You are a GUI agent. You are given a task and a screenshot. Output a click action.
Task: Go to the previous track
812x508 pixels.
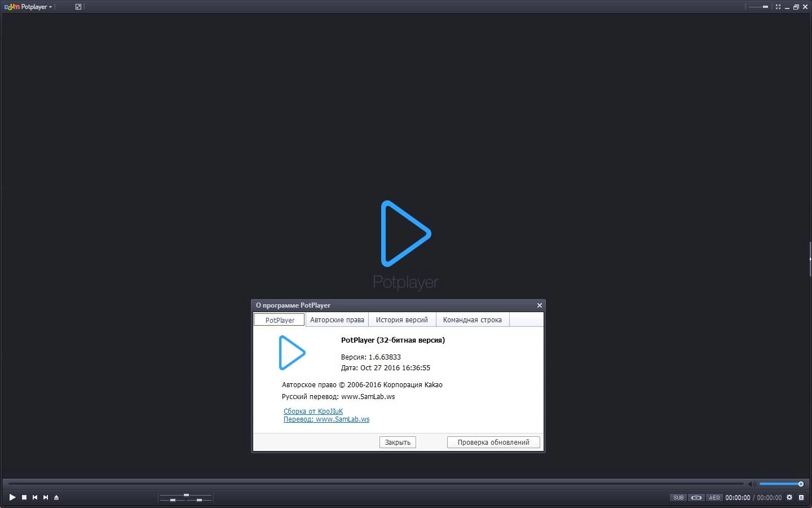coord(35,497)
